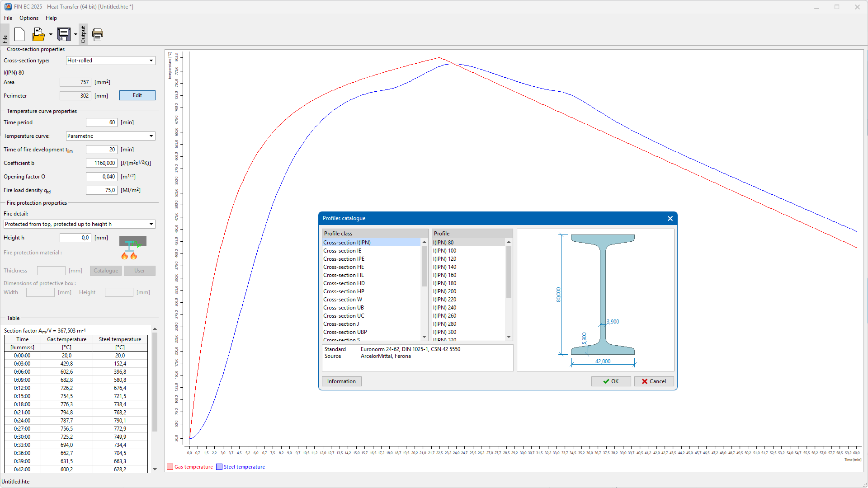Open the Options menu
Screen dimensions: 868x488
click(x=29, y=18)
